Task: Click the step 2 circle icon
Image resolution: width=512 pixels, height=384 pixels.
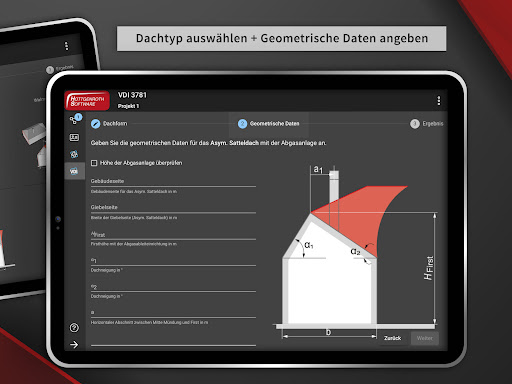Action: pyautogui.click(x=242, y=124)
